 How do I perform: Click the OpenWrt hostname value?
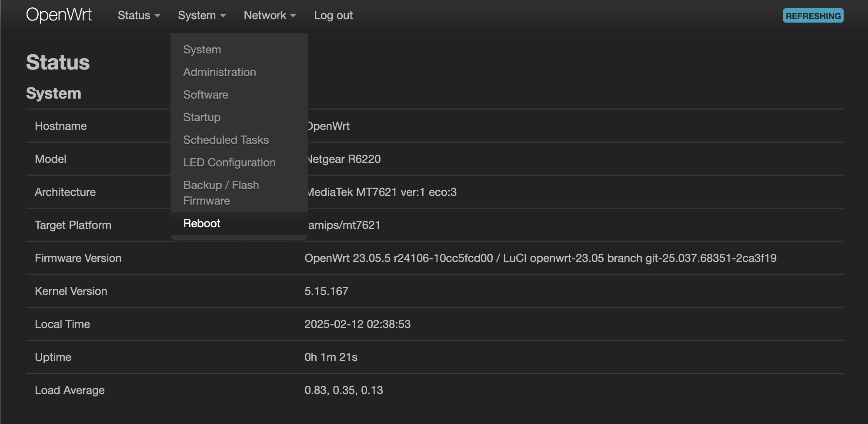pyautogui.click(x=329, y=126)
